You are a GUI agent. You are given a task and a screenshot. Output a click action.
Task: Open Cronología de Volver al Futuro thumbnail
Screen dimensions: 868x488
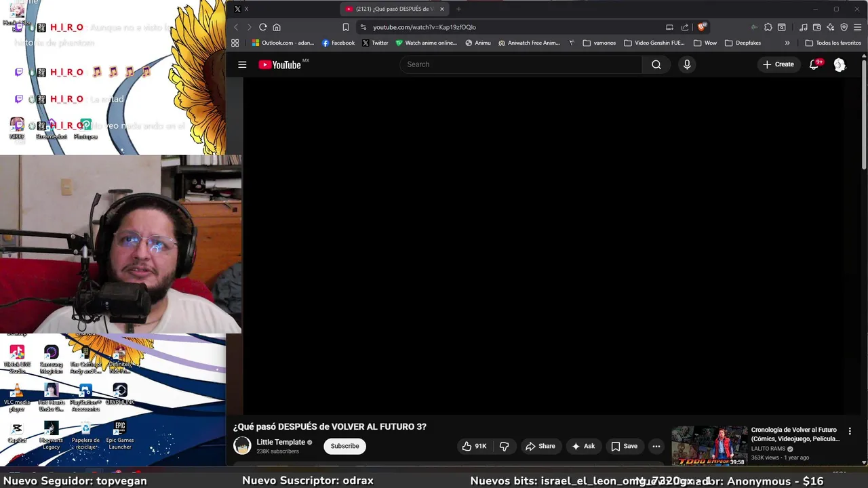coord(709,445)
